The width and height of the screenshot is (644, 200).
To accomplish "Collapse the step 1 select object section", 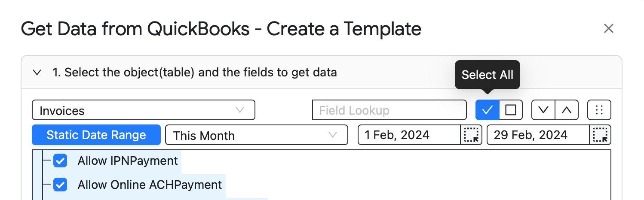I will [x=37, y=73].
